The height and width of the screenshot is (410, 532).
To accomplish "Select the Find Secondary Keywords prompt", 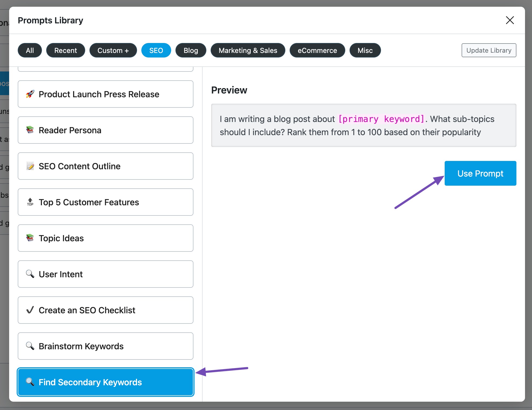I will click(106, 382).
